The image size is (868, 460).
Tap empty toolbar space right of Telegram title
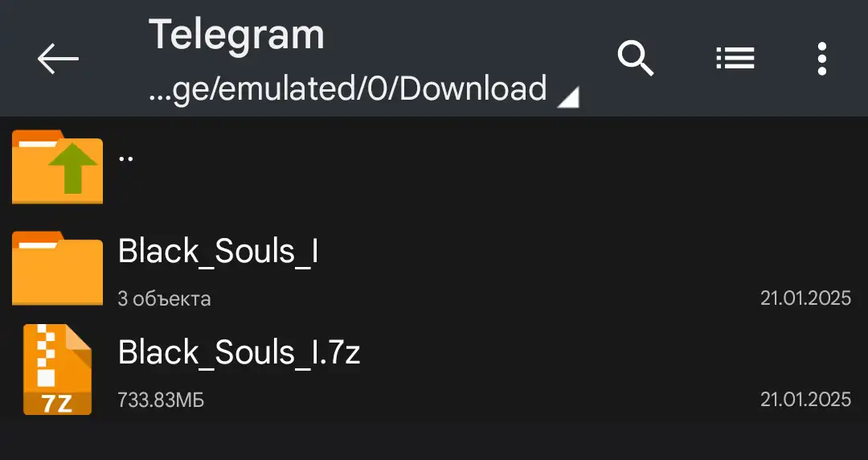tap(466, 36)
